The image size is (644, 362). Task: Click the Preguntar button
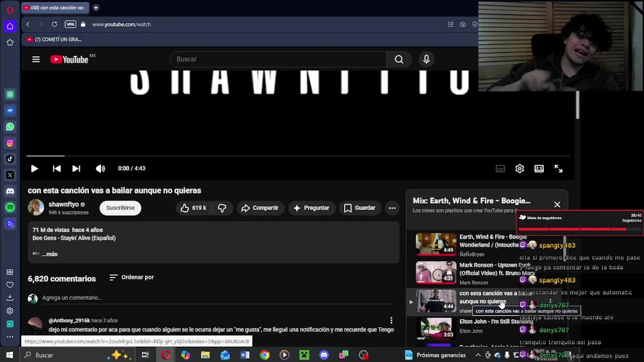click(311, 208)
